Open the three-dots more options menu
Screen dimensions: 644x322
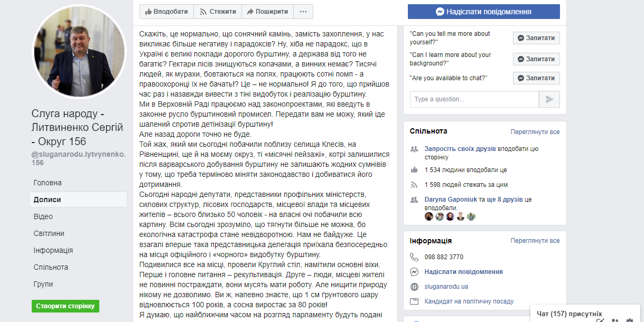pos(303,12)
